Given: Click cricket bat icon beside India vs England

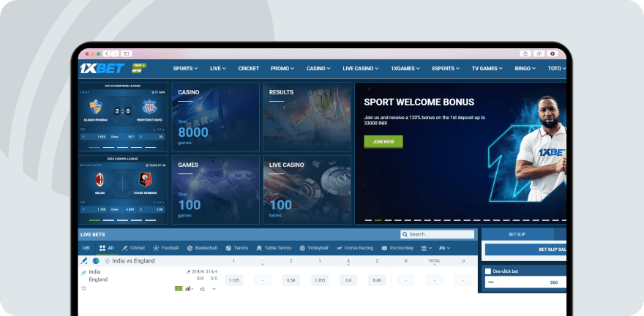Looking at the screenshot, I should pos(83,260).
